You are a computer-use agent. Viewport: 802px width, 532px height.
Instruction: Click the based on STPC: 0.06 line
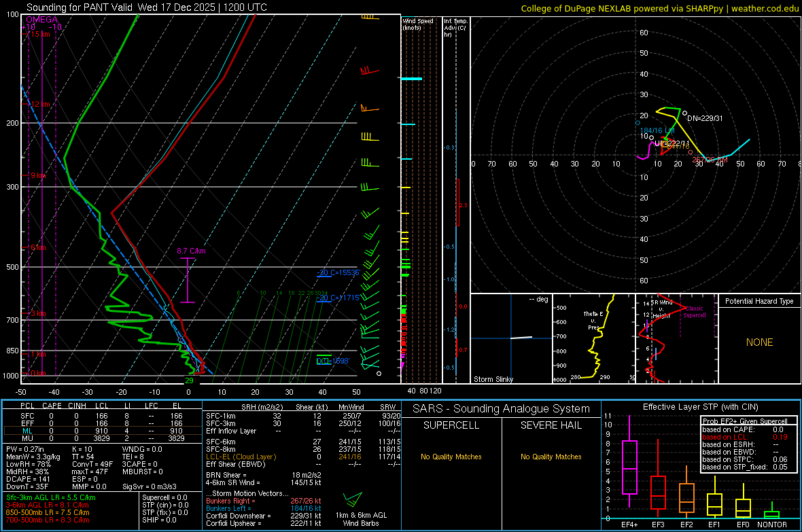(x=745, y=459)
